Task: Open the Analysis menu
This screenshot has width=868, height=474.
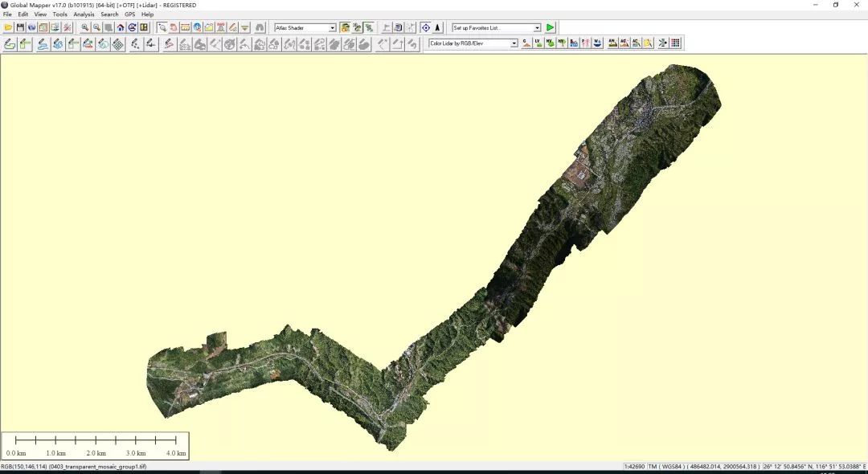Action: point(84,14)
